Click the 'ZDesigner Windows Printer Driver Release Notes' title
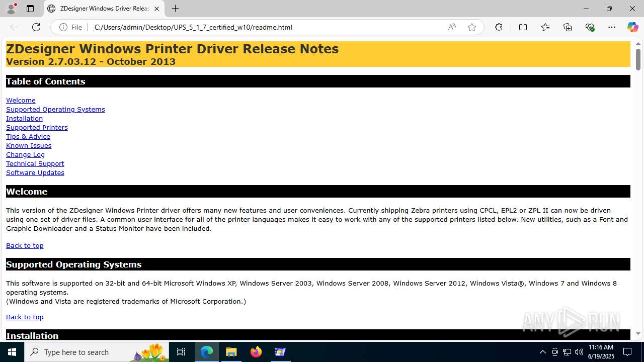 click(x=172, y=49)
